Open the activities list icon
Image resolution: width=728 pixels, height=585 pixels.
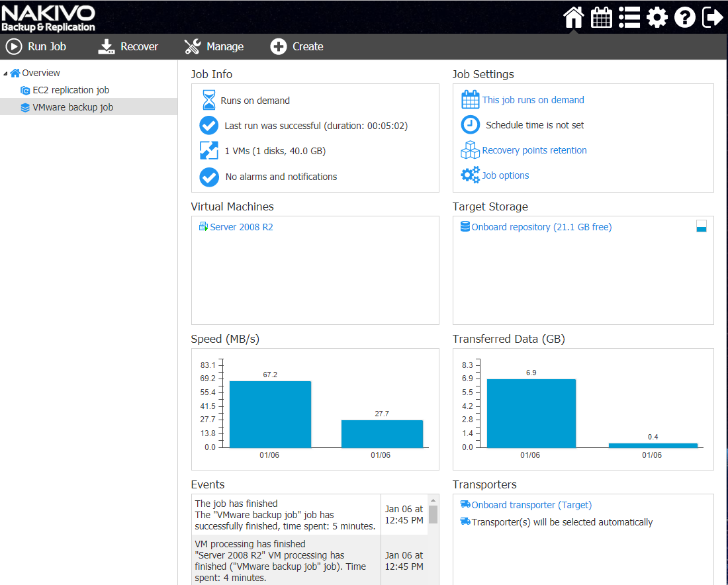[x=629, y=18]
